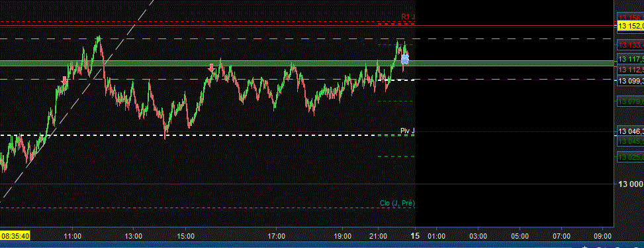Image resolution: width=644 pixels, height=248 pixels.
Task: Click the 09:00 time axis label
Action: coord(602,237)
